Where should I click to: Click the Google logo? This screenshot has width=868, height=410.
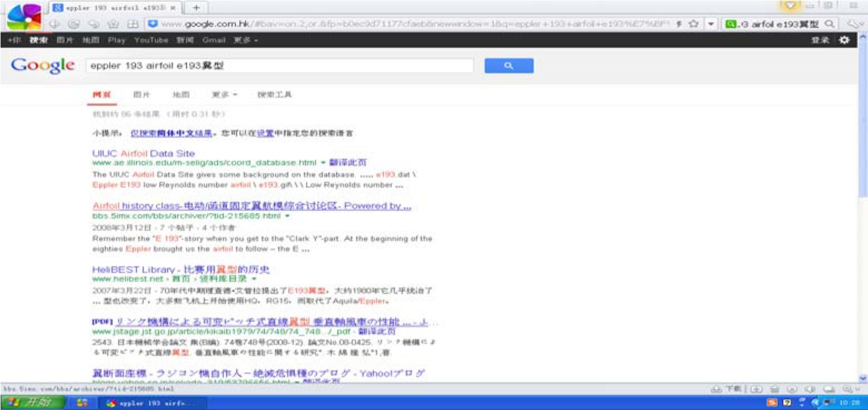tap(43, 65)
